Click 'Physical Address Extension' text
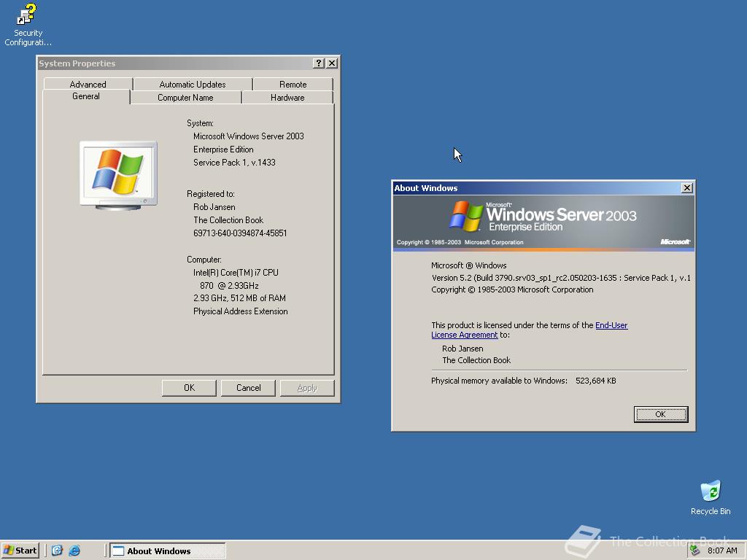Viewport: 747px width, 560px height. (x=240, y=311)
